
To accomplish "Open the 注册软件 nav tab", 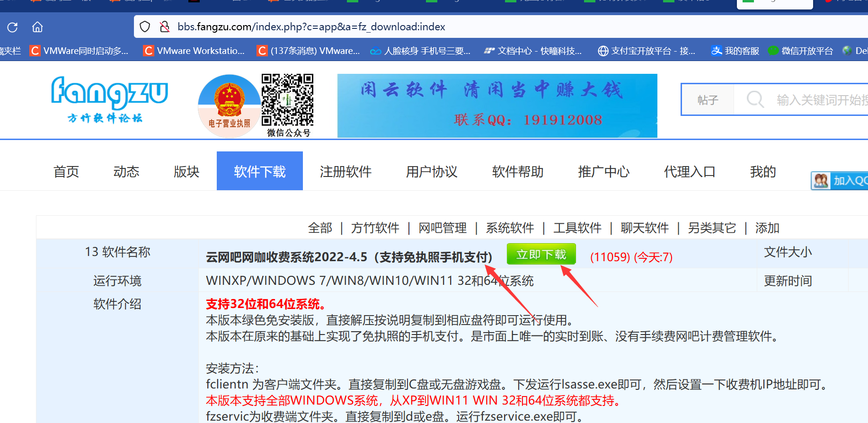I will tap(345, 171).
